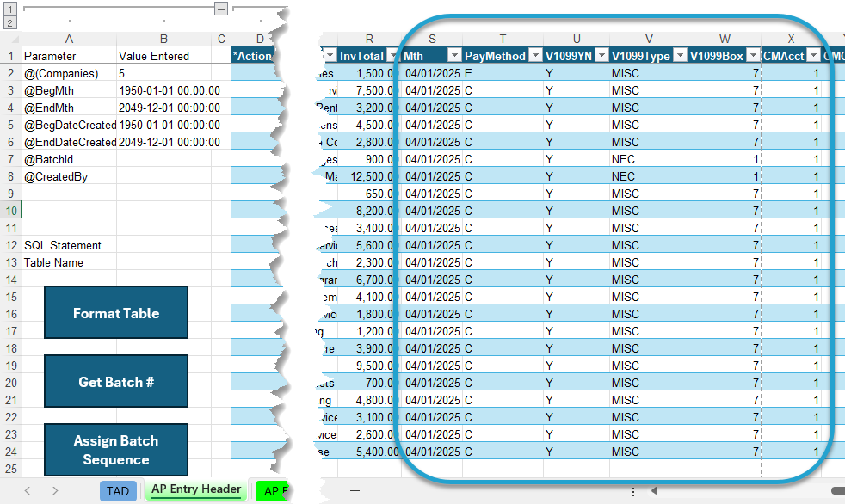Select outline level 2 button
This screenshot has width=845, height=504.
[x=10, y=22]
